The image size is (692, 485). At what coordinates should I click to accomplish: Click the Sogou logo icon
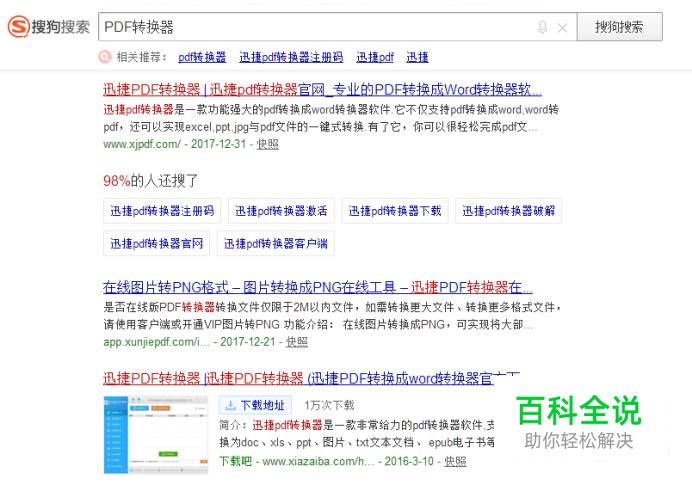tap(19, 26)
